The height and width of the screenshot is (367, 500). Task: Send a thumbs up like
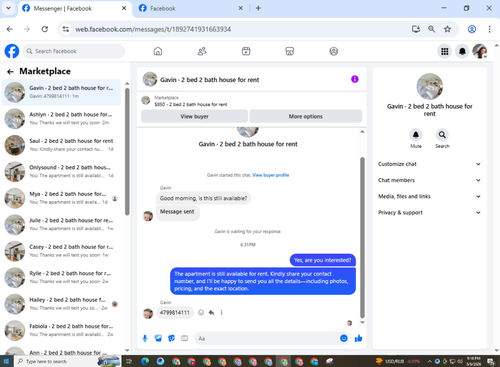(x=358, y=339)
